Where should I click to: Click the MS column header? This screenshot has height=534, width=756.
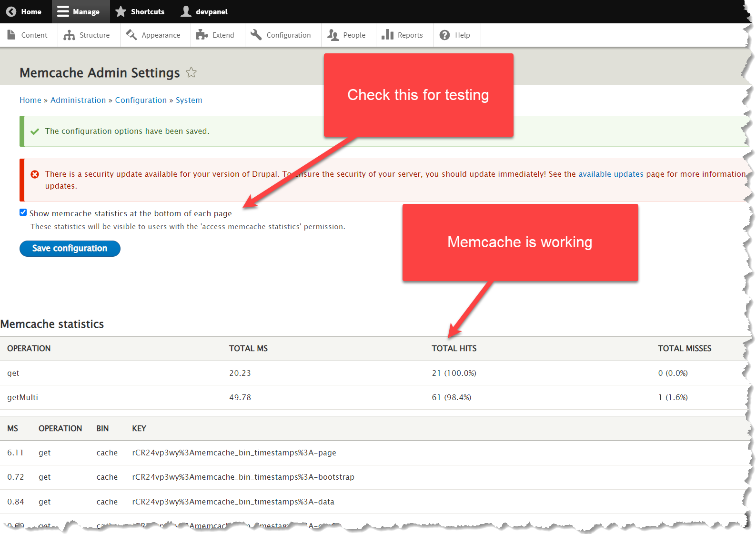pyautogui.click(x=12, y=428)
